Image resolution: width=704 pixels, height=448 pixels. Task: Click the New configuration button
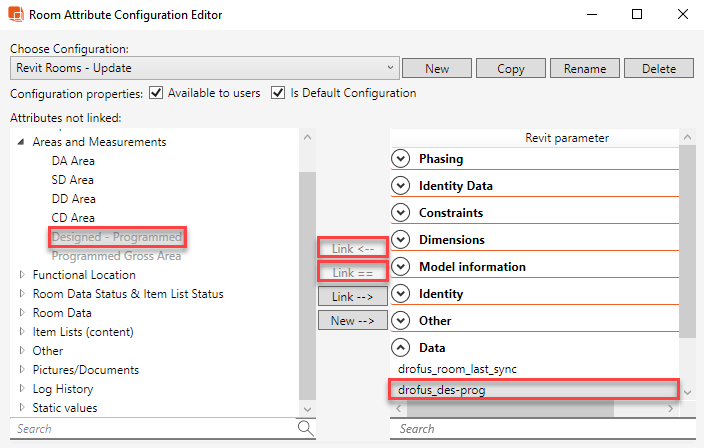point(436,69)
